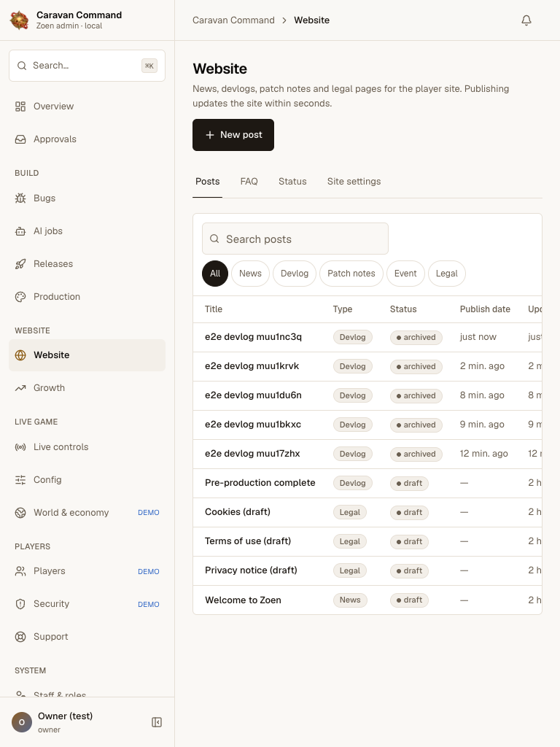The height and width of the screenshot is (747, 560).
Task: Sort by the Publish date column header
Action: (485, 309)
